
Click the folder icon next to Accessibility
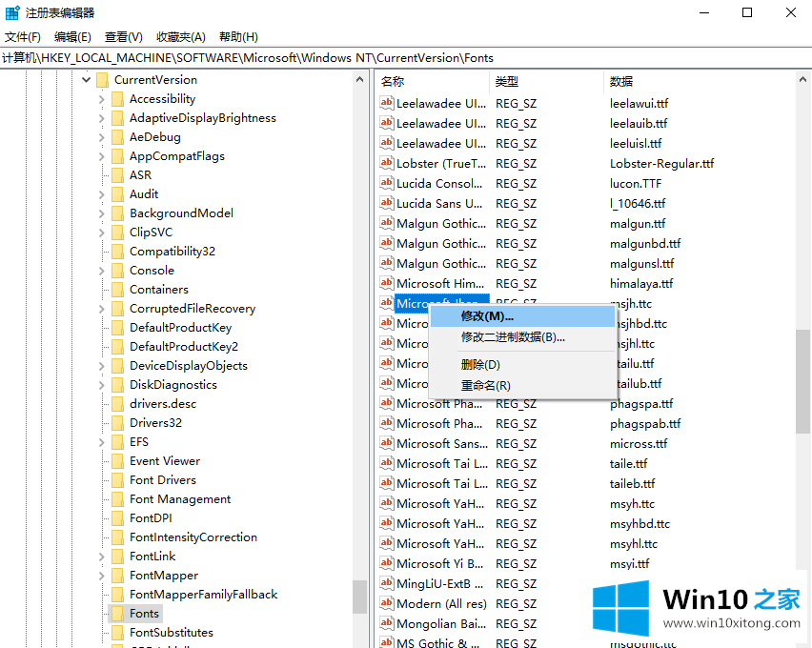click(117, 99)
